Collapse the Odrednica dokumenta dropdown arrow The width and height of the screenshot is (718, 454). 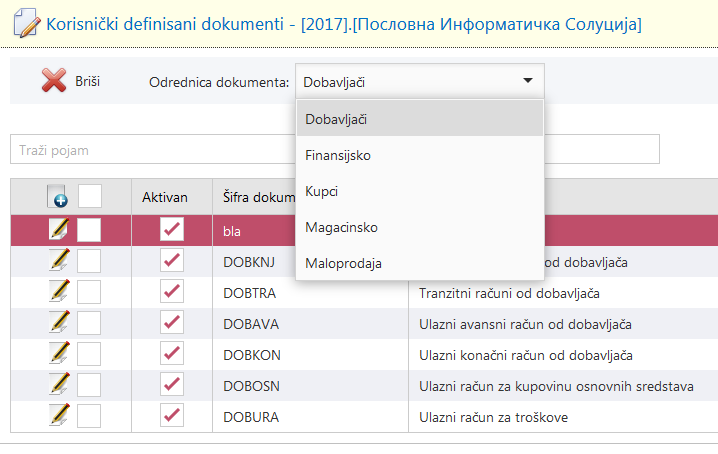click(x=527, y=81)
